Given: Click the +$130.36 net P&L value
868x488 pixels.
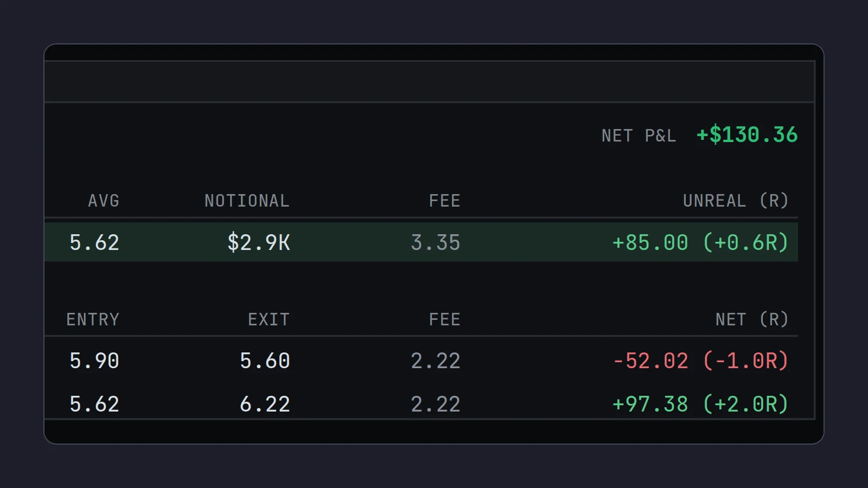Looking at the screenshot, I should tap(747, 134).
